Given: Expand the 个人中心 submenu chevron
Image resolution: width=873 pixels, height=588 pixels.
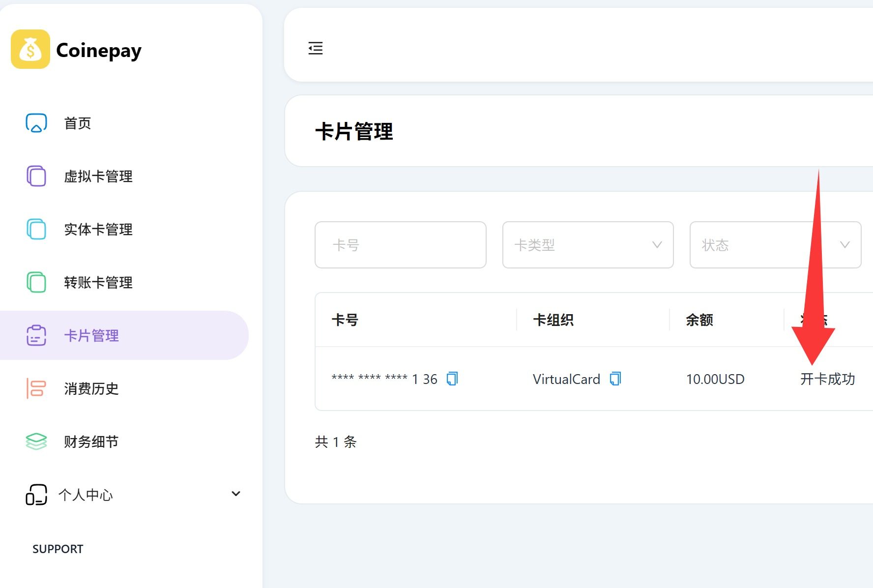Looking at the screenshot, I should click(236, 494).
